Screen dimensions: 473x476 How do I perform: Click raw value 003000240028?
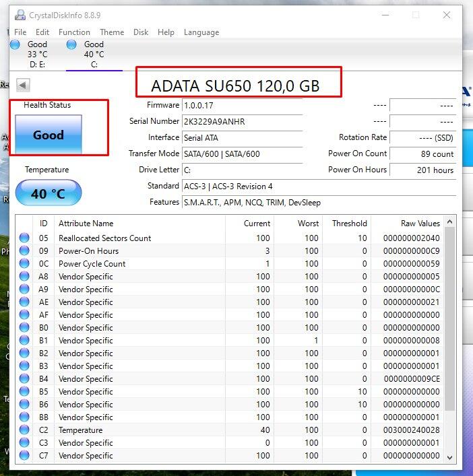click(411, 430)
